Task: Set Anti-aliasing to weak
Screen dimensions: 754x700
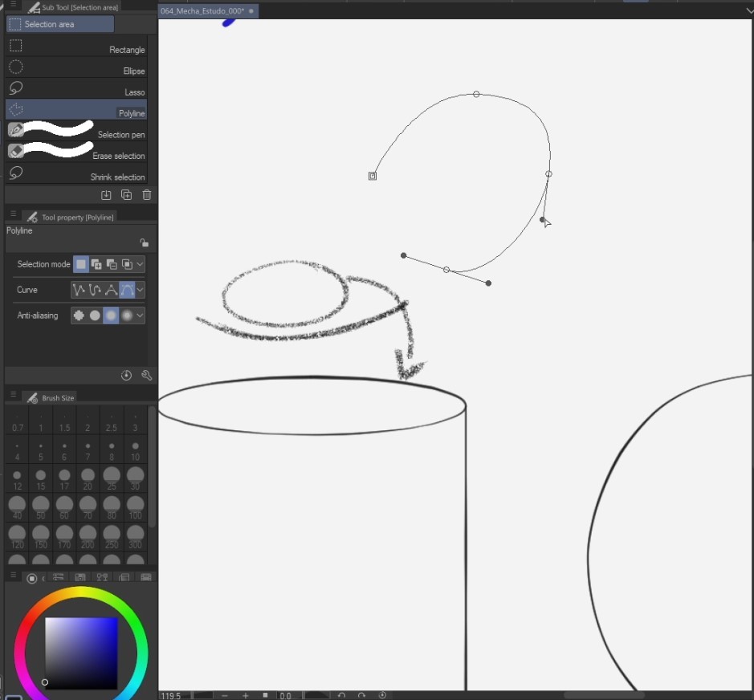Action: click(x=95, y=315)
